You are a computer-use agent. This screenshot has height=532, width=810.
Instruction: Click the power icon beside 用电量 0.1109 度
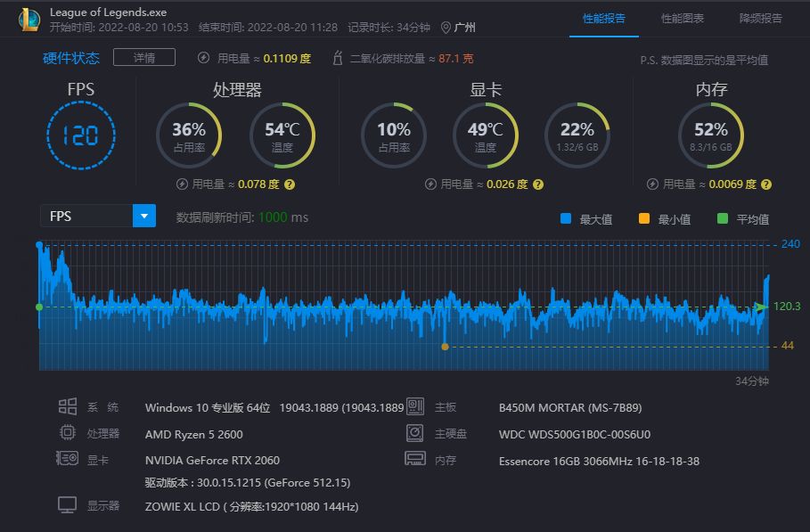point(203,58)
